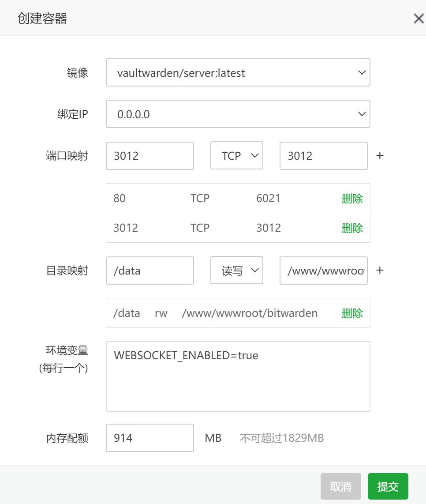
Task: Focus the container port field left of TCP
Action: (149, 156)
